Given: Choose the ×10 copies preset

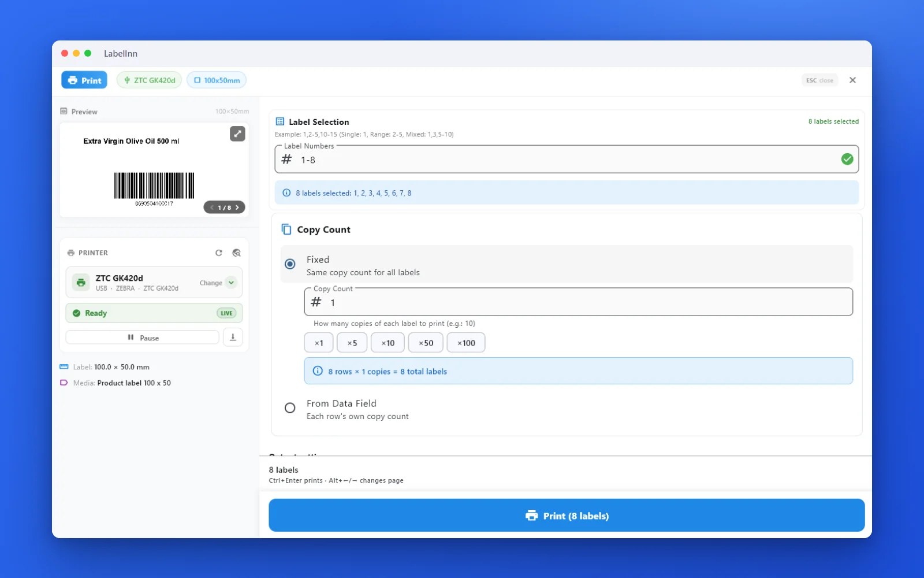Looking at the screenshot, I should pyautogui.click(x=388, y=343).
